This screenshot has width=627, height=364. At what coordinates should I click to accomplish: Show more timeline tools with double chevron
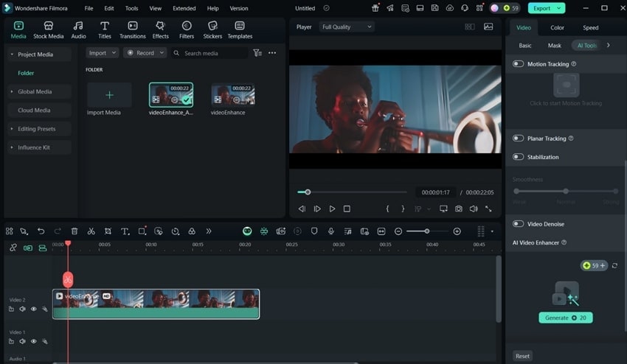tap(209, 231)
